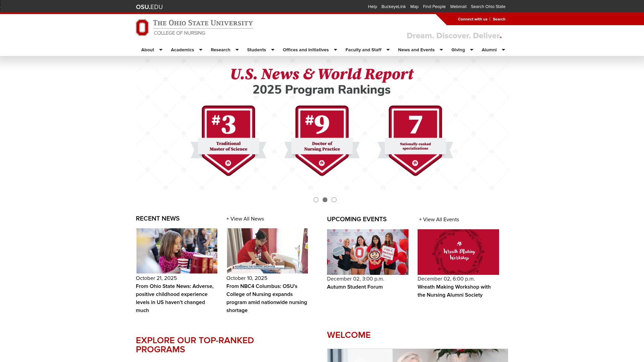Expand the Alumni dropdown arrow
Viewport: 644px width, 362px height.
(503, 50)
